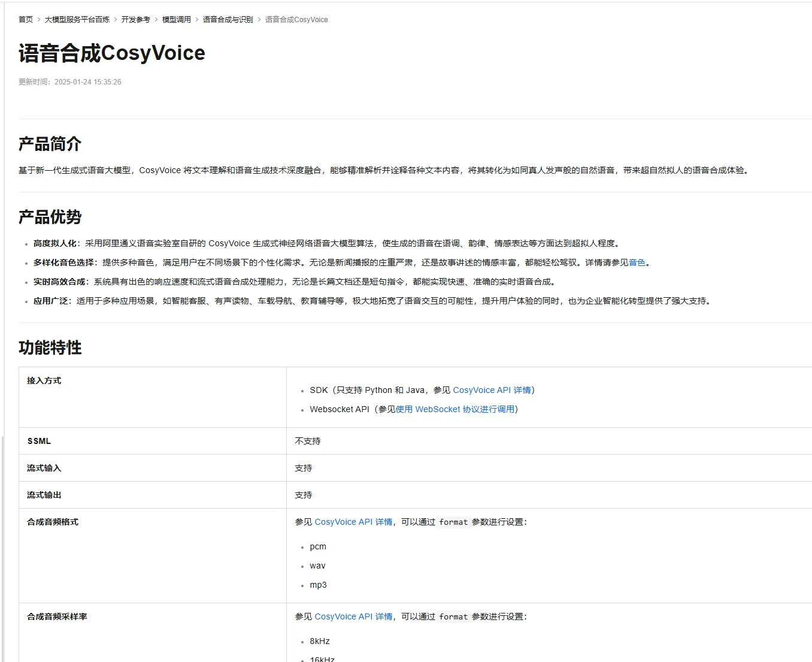The image size is (812, 662).
Task: Open the 音色 link in the product advantages
Action: pos(637,262)
